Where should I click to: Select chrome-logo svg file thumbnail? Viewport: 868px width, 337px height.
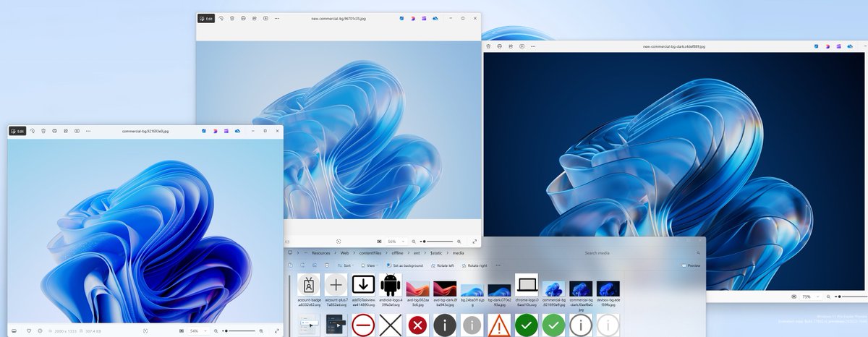(527, 285)
